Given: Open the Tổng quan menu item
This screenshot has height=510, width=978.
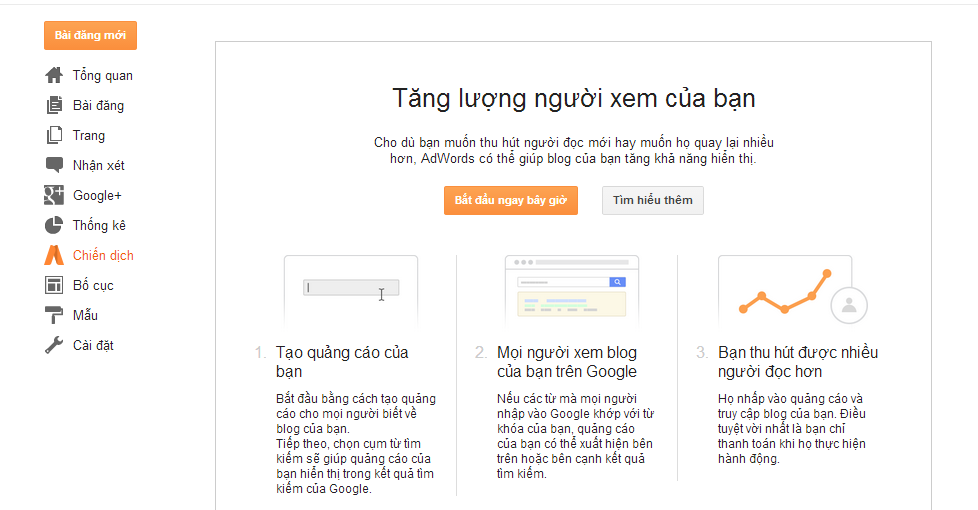Looking at the screenshot, I should point(103,75).
